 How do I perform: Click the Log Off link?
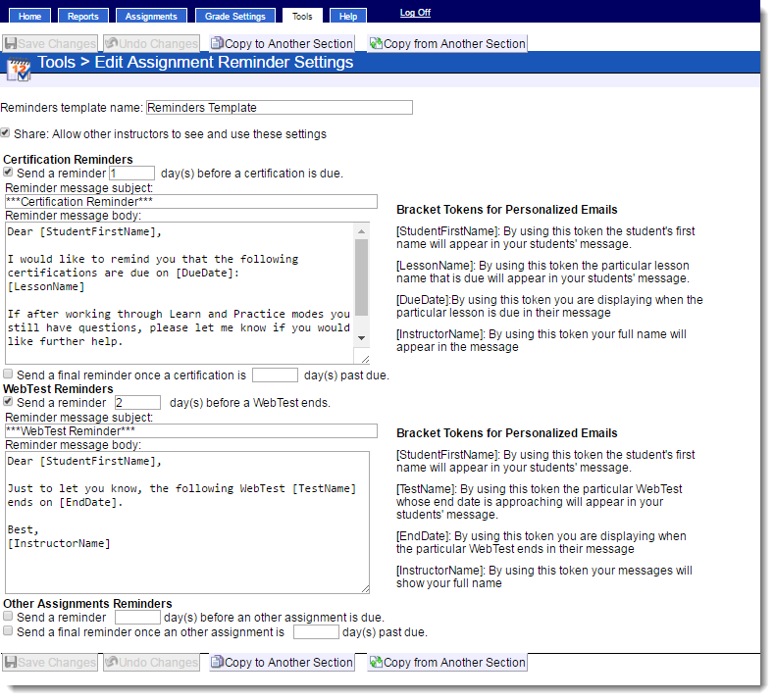(415, 13)
